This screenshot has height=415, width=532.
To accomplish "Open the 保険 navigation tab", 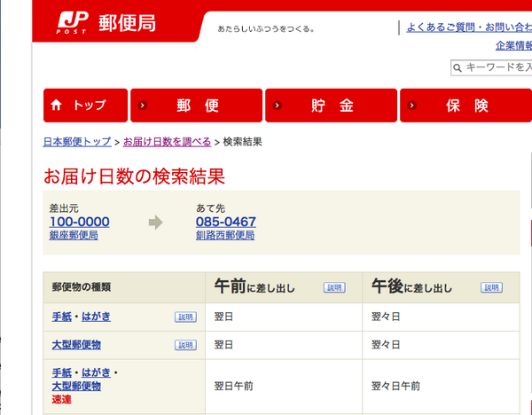I will tap(465, 106).
